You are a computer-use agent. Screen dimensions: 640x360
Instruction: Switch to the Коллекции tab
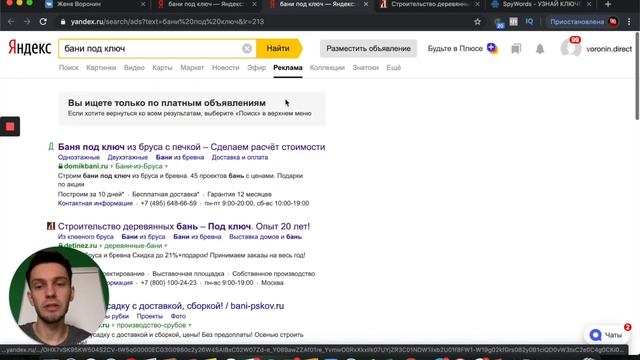tap(327, 68)
